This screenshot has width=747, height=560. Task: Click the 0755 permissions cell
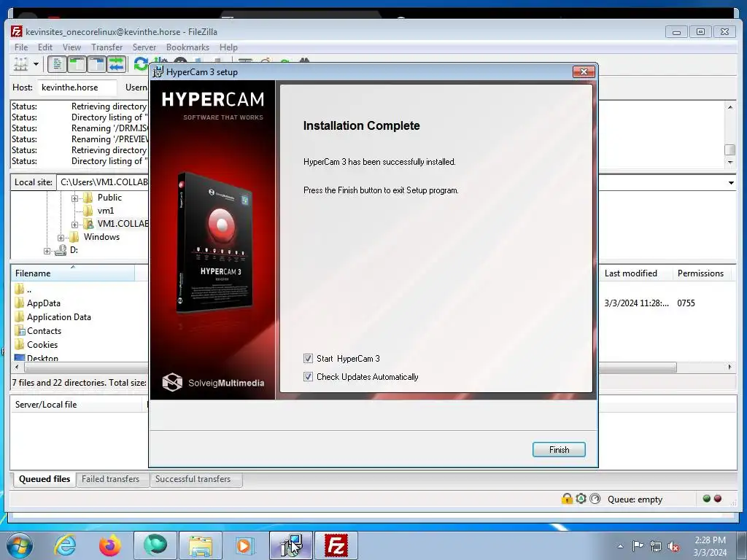point(686,303)
